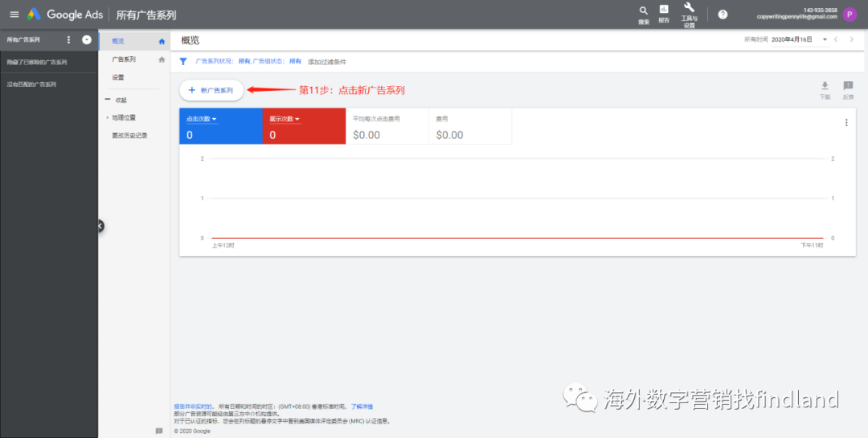Collapse the sidebar with the arrow handle

[x=100, y=225]
